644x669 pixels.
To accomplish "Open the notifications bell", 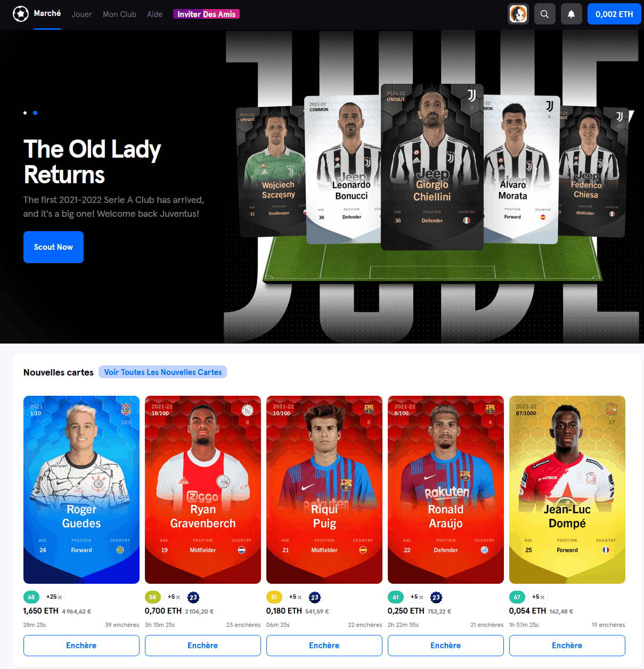I will click(x=571, y=14).
